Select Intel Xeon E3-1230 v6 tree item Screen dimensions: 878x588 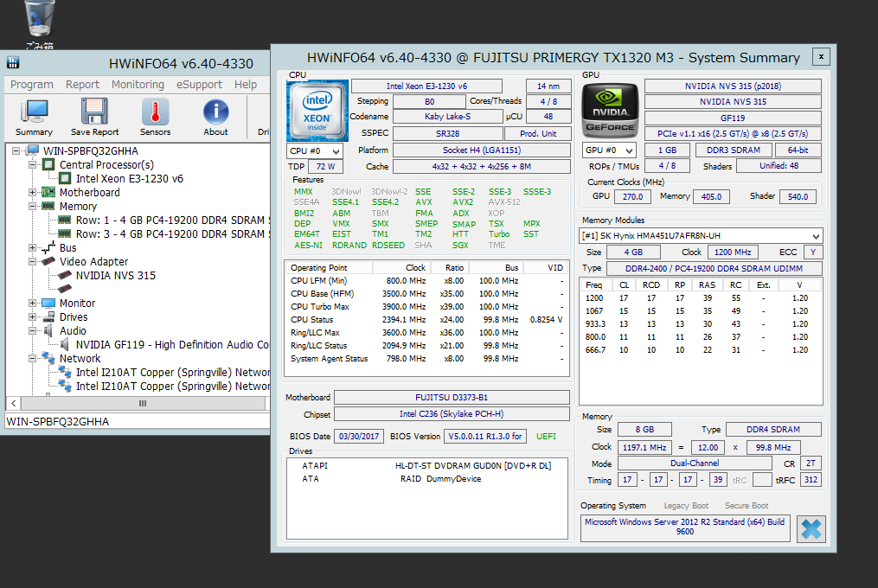(130, 179)
